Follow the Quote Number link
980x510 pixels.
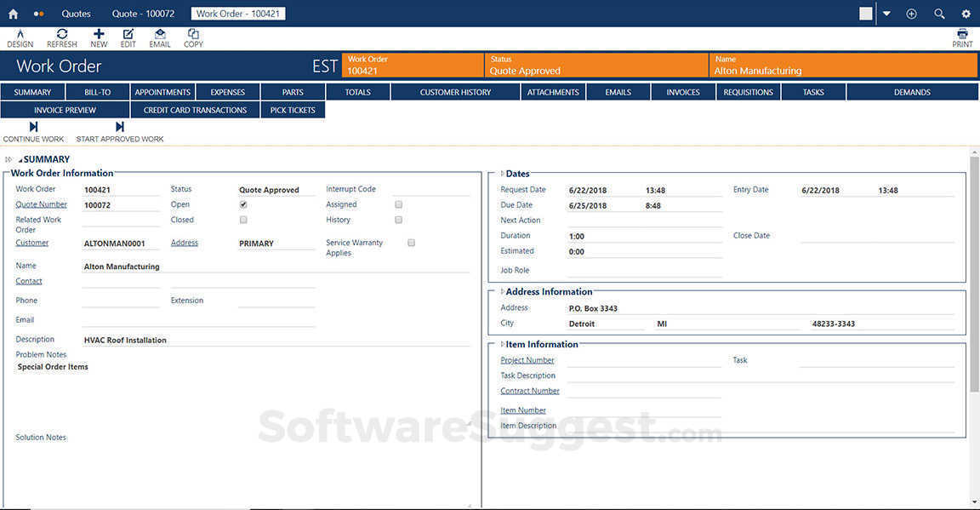coord(41,203)
